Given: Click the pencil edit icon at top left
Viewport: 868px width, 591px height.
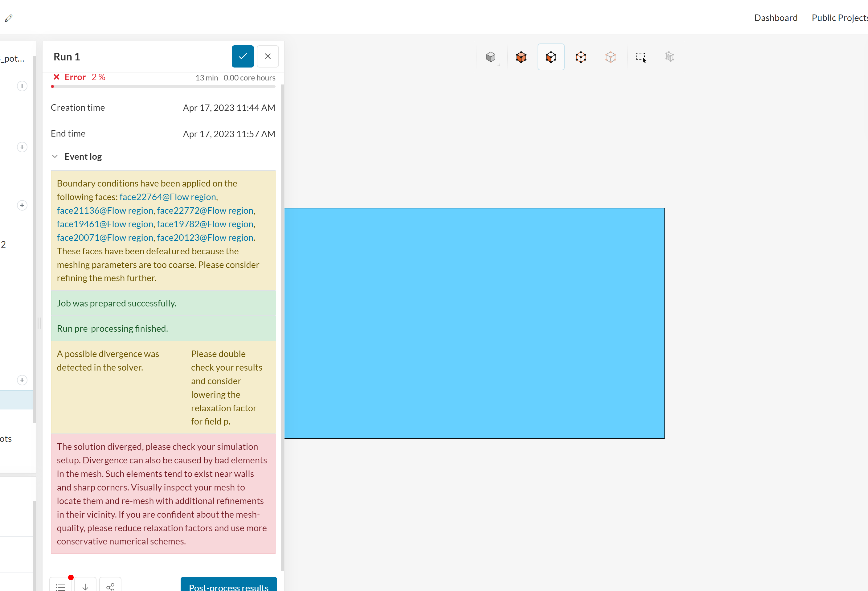Looking at the screenshot, I should click(9, 18).
